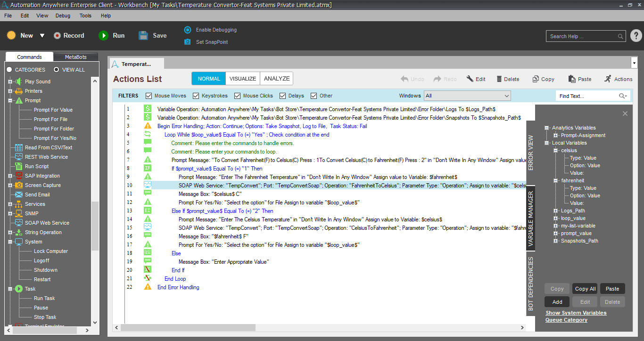Click the Save floppy disk icon
The image size is (644, 341).
point(143,35)
